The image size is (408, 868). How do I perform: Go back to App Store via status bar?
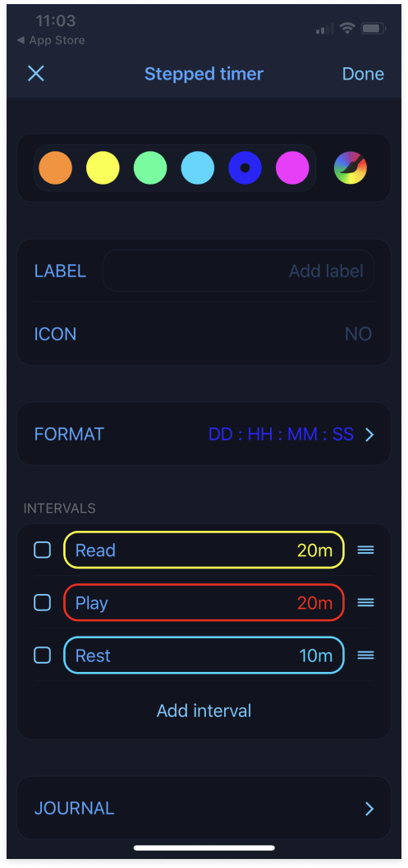[x=50, y=40]
